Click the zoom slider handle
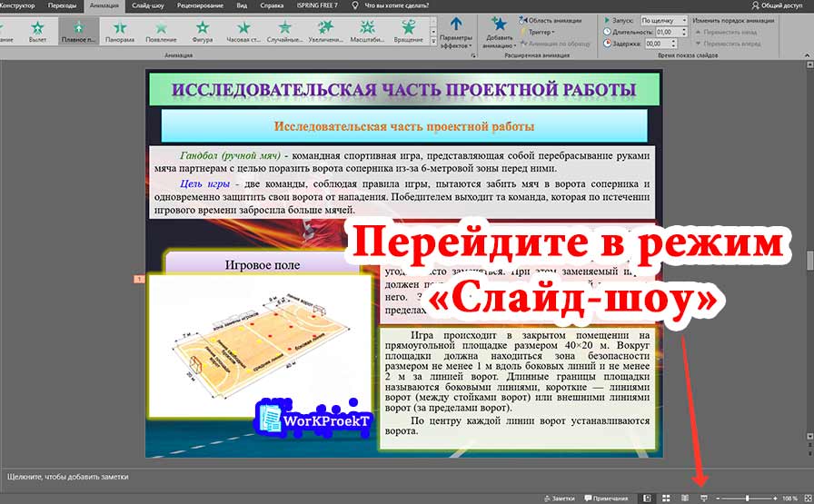 748,499
